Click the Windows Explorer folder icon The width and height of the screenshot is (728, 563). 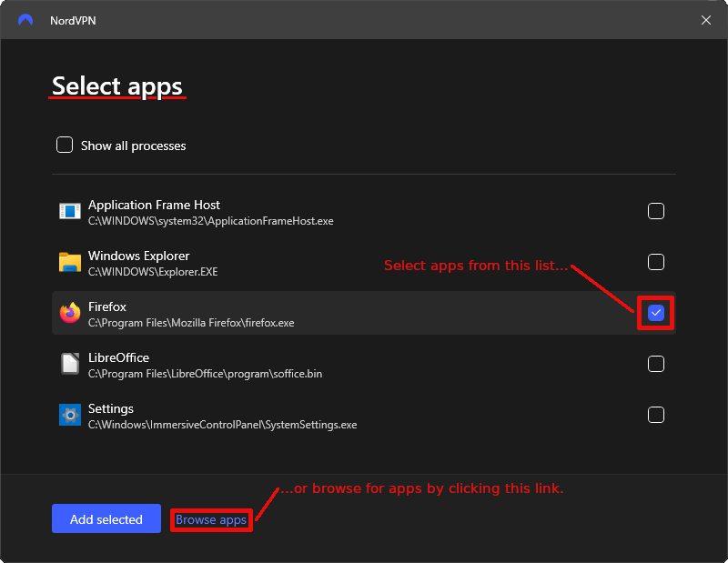point(70,262)
